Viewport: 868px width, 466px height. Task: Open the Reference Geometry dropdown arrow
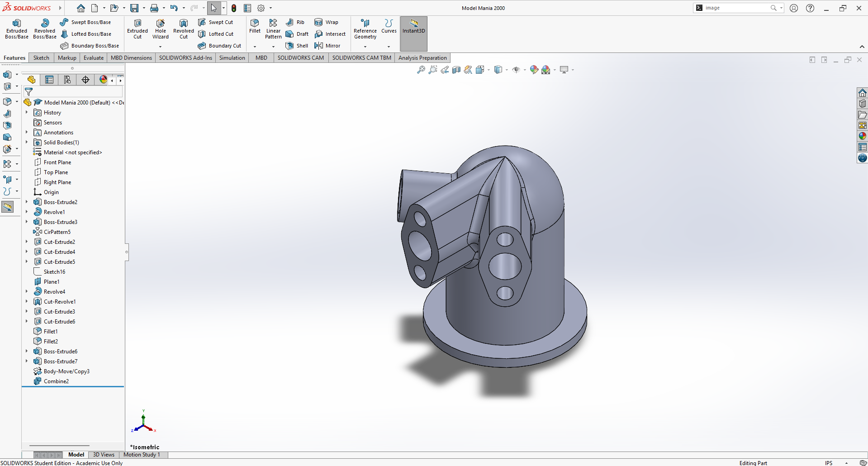[365, 47]
